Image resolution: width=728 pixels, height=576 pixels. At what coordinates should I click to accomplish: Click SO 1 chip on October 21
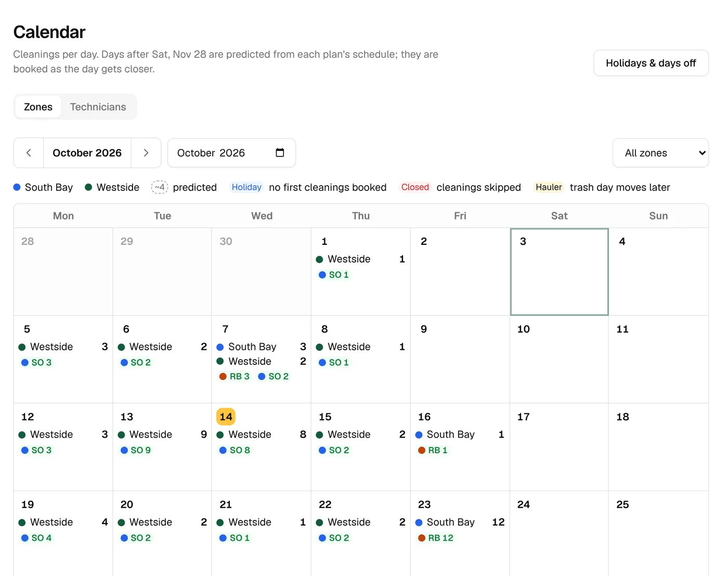point(235,538)
